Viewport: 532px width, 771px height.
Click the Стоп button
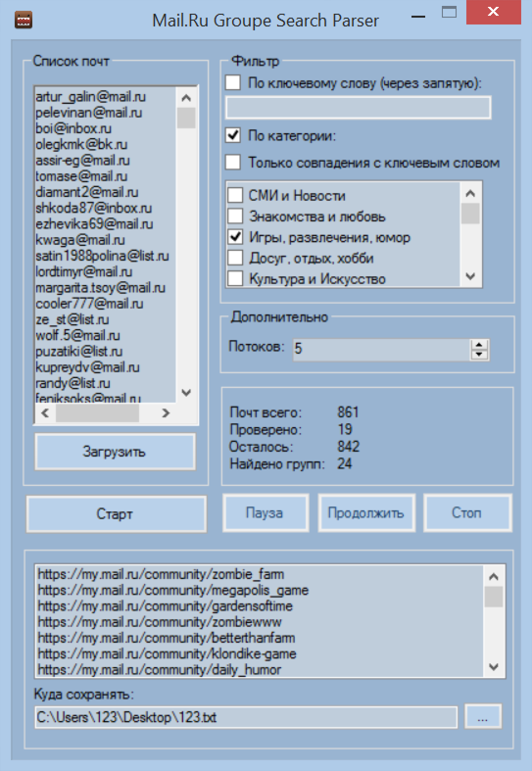coord(467,513)
